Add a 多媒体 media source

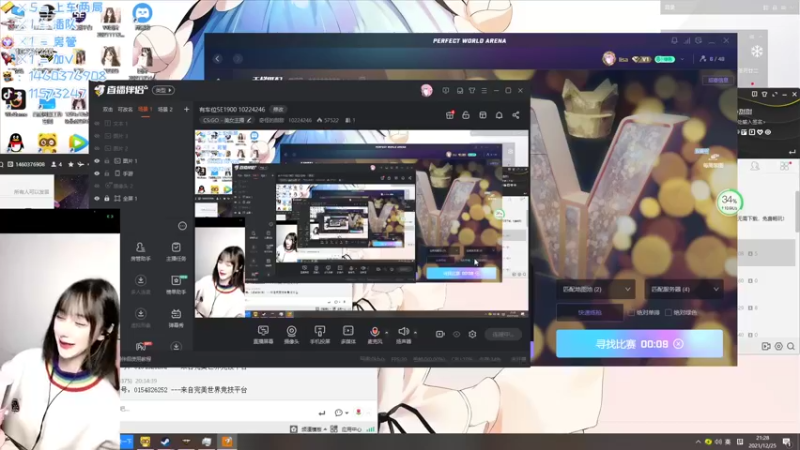coord(348,335)
